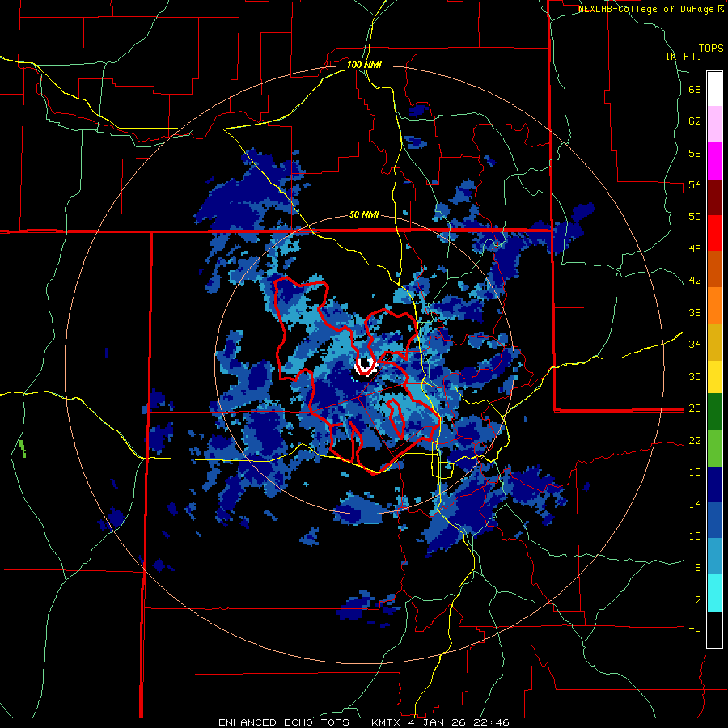Image resolution: width=728 pixels, height=728 pixels.
Task: Click the "TH" legend label
Action: coord(695,632)
